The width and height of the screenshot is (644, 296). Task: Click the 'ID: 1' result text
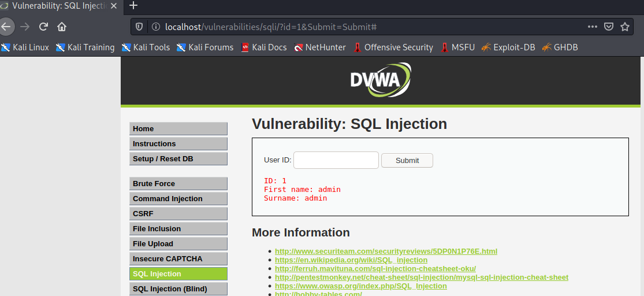[275, 181]
